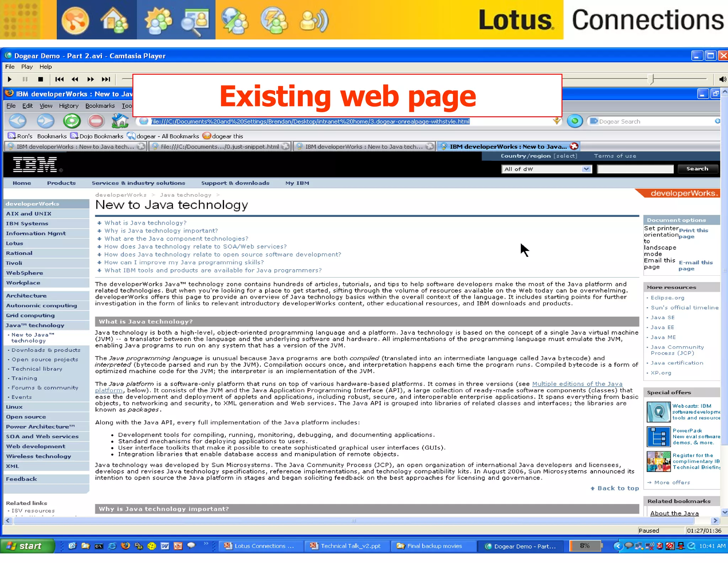Screen dimensions: 728x563
Task: Select WebSphere in left sidebar
Action: click(x=46, y=273)
